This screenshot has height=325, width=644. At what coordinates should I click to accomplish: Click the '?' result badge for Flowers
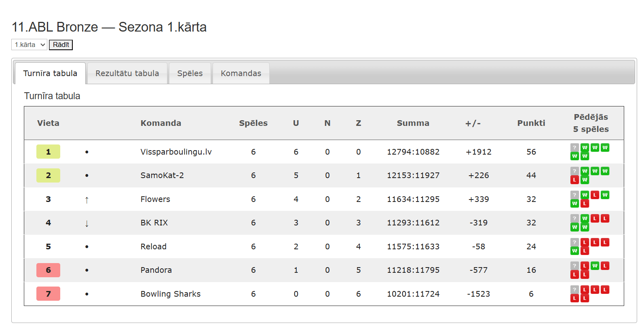pos(574,195)
